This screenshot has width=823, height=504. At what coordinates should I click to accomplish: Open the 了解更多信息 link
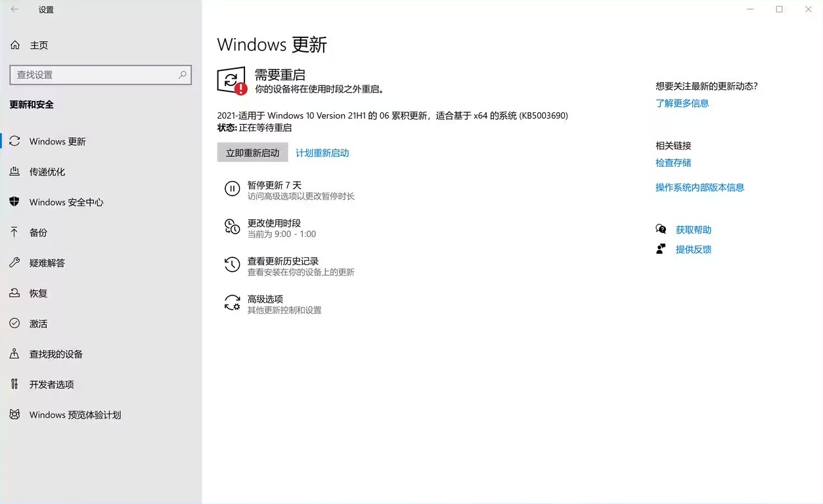682,103
